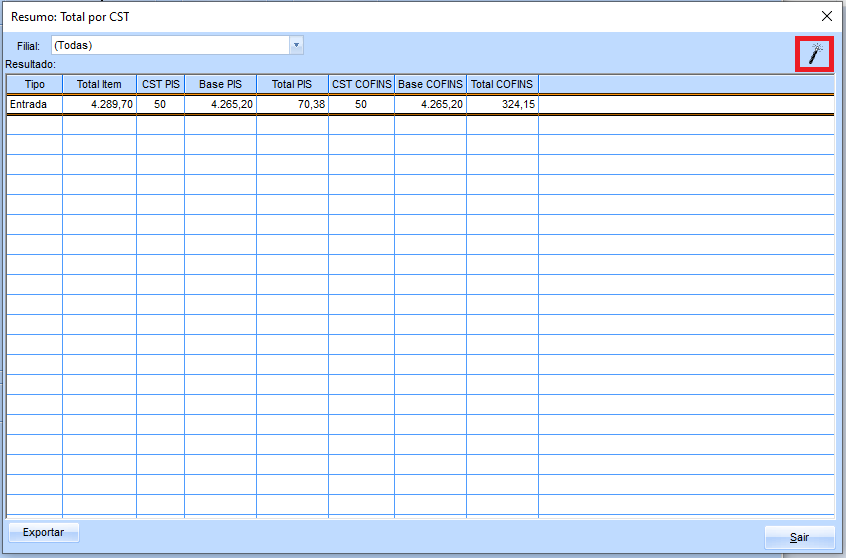Select the 4.265,20 cell under Base PIS
Viewport: 846px width, 558px height.
click(220, 104)
